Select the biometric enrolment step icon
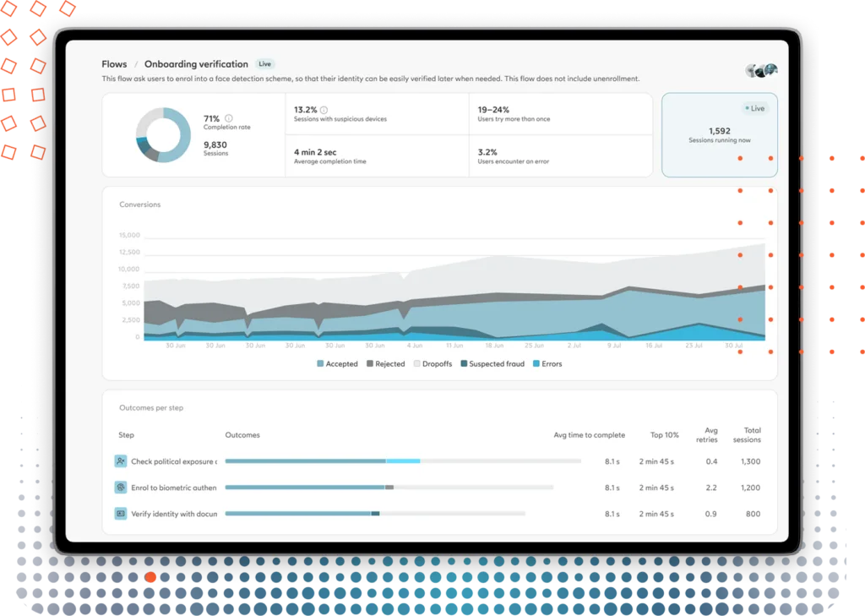Screen dimensions: 865x616 pyautogui.click(x=121, y=488)
